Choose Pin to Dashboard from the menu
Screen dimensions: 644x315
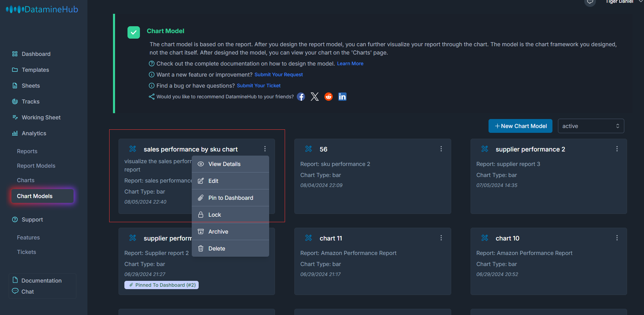click(230, 198)
